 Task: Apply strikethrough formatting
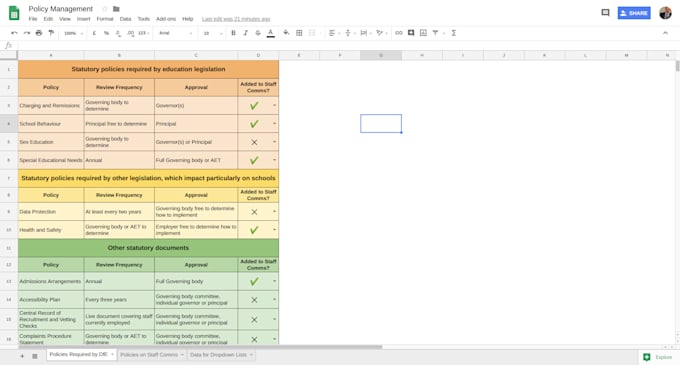pos(258,33)
